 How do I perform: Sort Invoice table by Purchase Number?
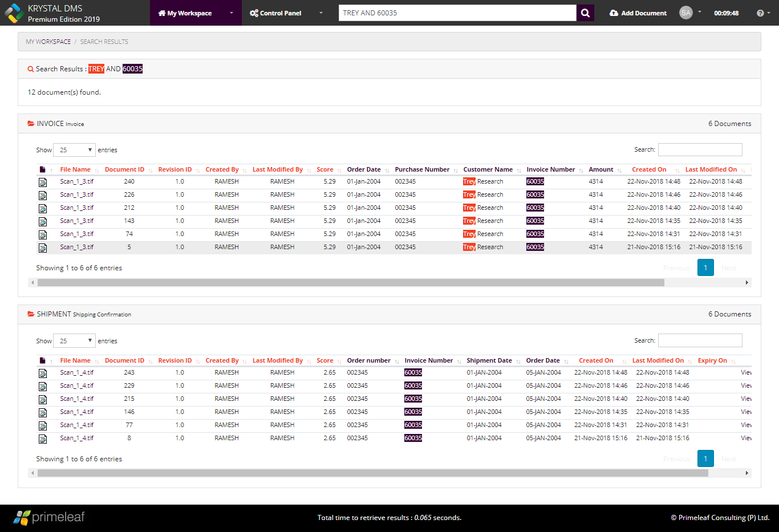423,169
